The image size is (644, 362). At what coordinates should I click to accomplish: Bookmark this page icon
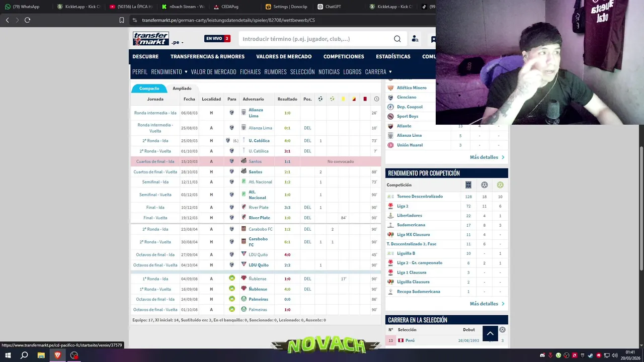pos(122,20)
